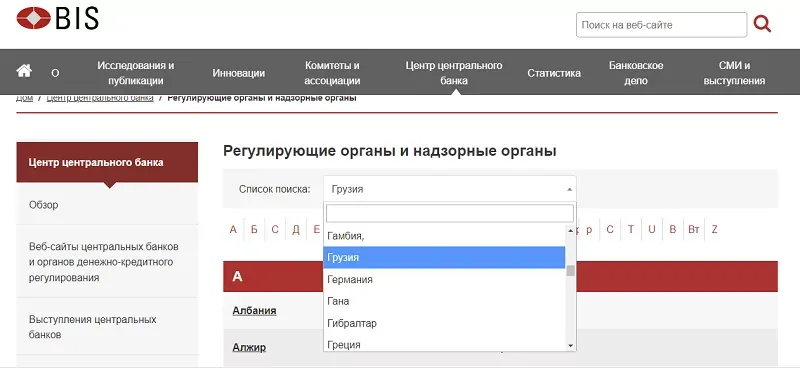
Task: Click the dropdown list scrollbar thumb
Action: point(570,271)
